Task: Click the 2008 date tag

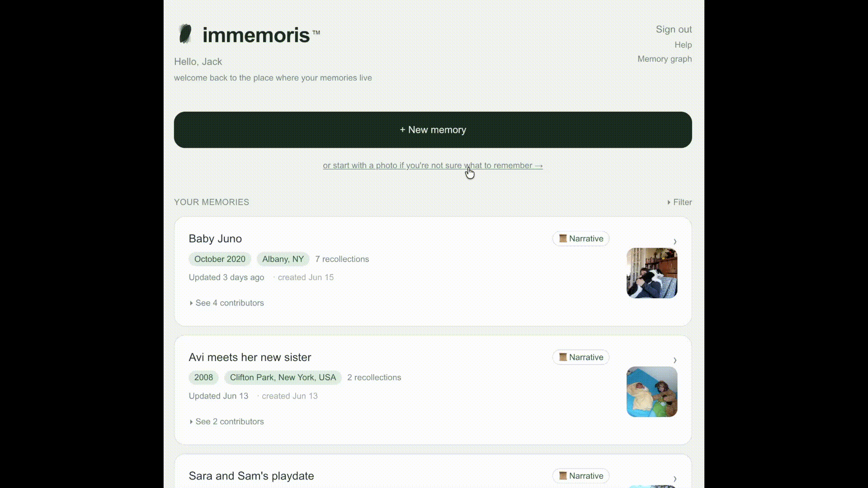Action: (x=203, y=377)
